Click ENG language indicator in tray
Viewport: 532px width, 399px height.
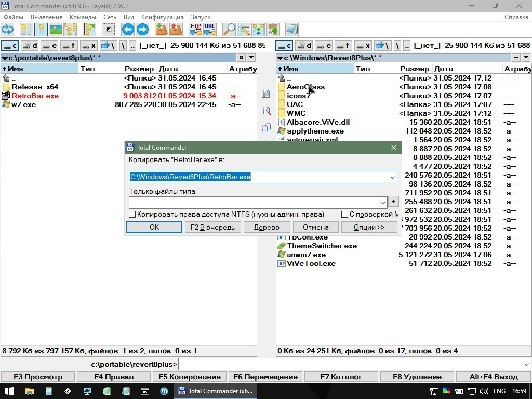pos(499,391)
